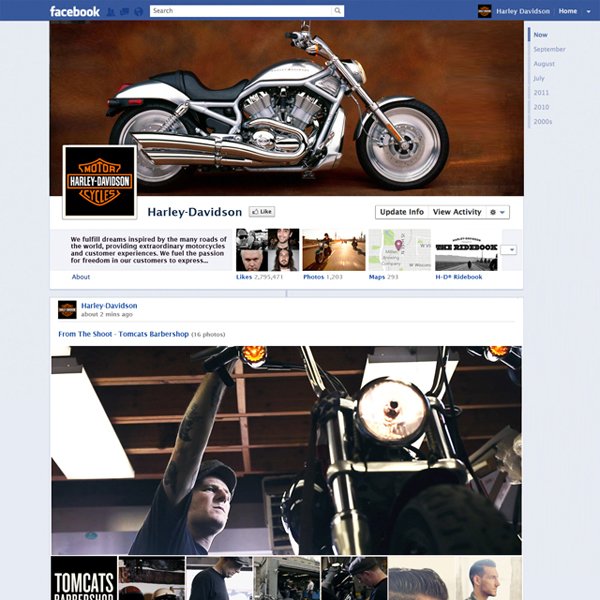Expand the account dropdown arrow in header
This screenshot has height=600, width=600.
(x=588, y=11)
